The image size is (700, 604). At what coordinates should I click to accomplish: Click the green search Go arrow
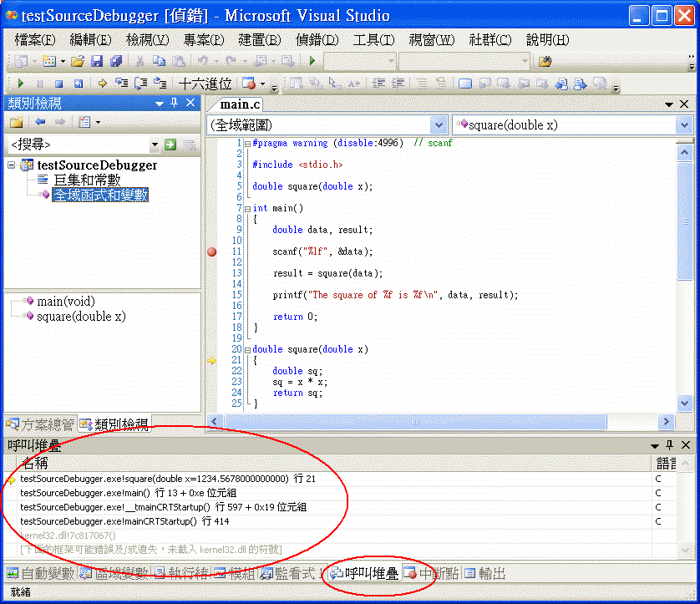(170, 145)
